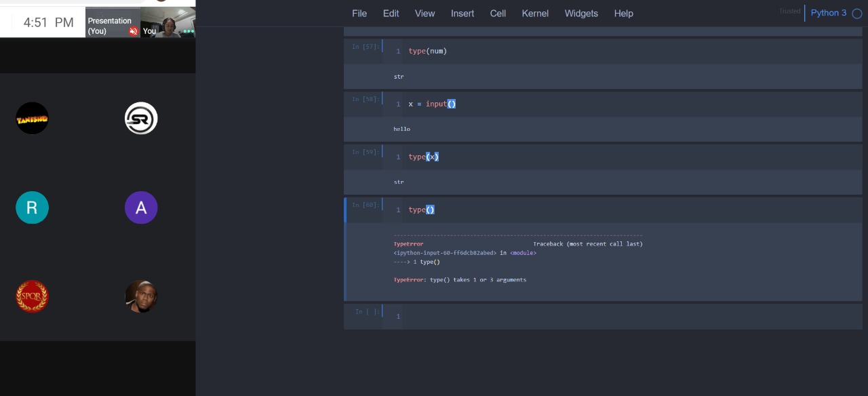Click the face photo participant avatar
868x396 pixels.
coord(141,296)
